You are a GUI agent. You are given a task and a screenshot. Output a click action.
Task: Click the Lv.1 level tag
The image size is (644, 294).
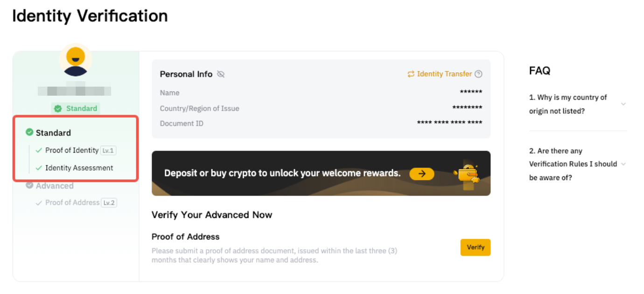[108, 151]
